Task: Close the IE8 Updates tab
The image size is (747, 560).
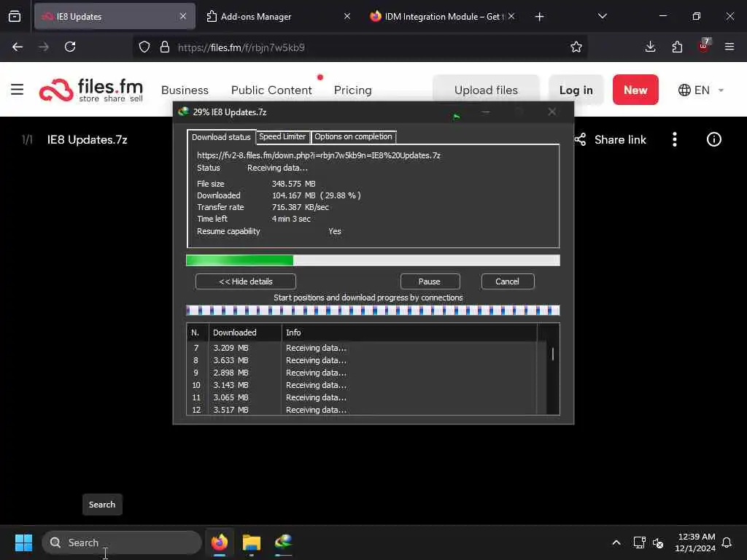Action: tap(183, 16)
